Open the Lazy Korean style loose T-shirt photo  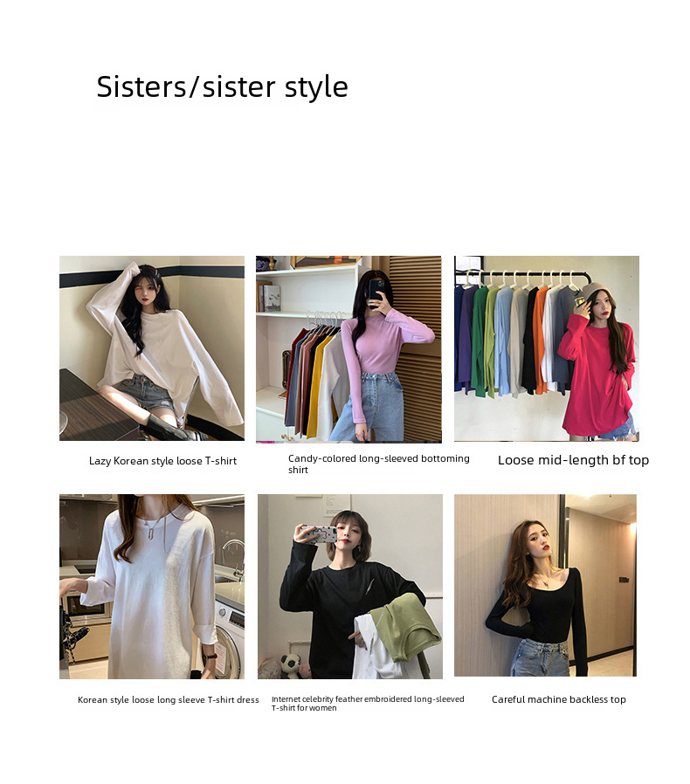click(152, 348)
